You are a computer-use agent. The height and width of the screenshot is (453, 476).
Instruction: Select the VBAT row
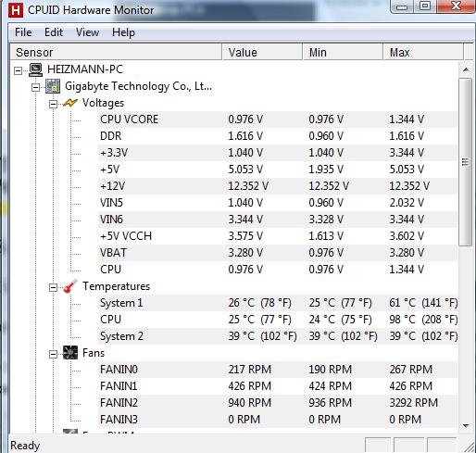click(x=278, y=253)
